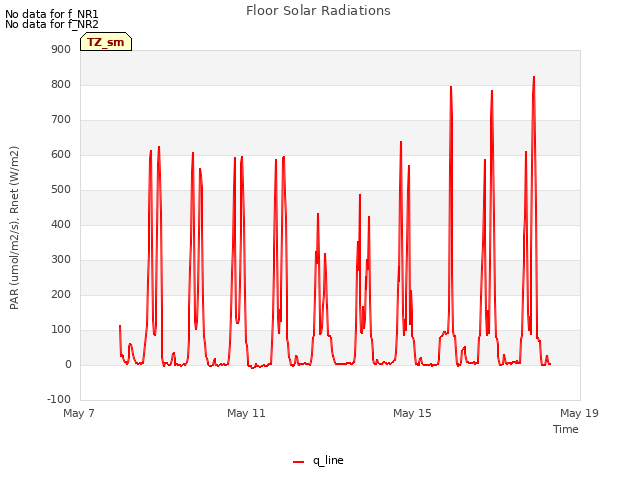The image size is (640, 480).
Task: Click the Time x-axis label
Action: (x=566, y=429)
